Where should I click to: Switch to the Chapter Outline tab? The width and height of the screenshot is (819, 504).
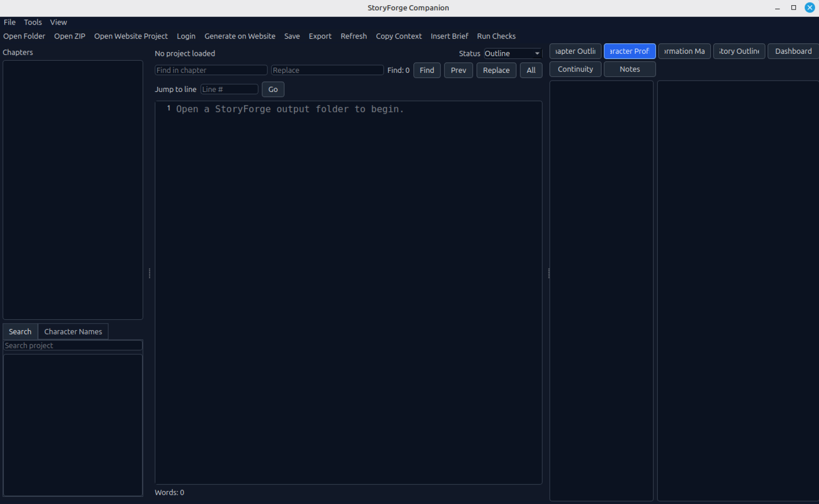[576, 51]
